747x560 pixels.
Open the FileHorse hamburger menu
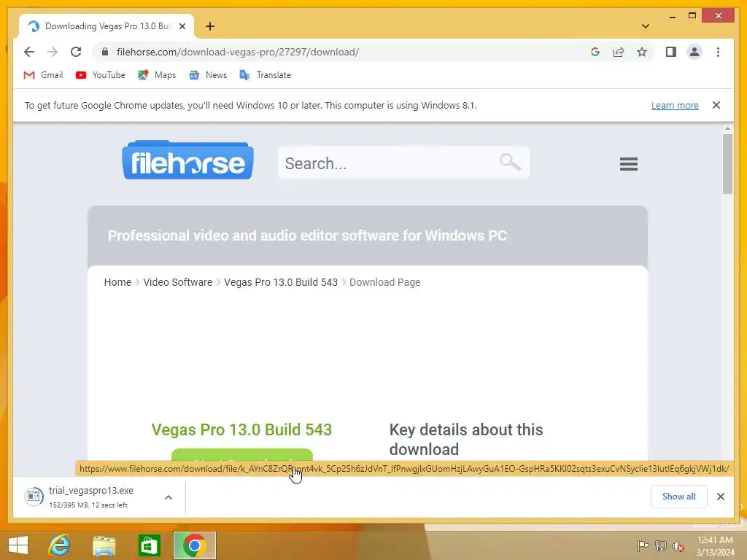tap(628, 164)
